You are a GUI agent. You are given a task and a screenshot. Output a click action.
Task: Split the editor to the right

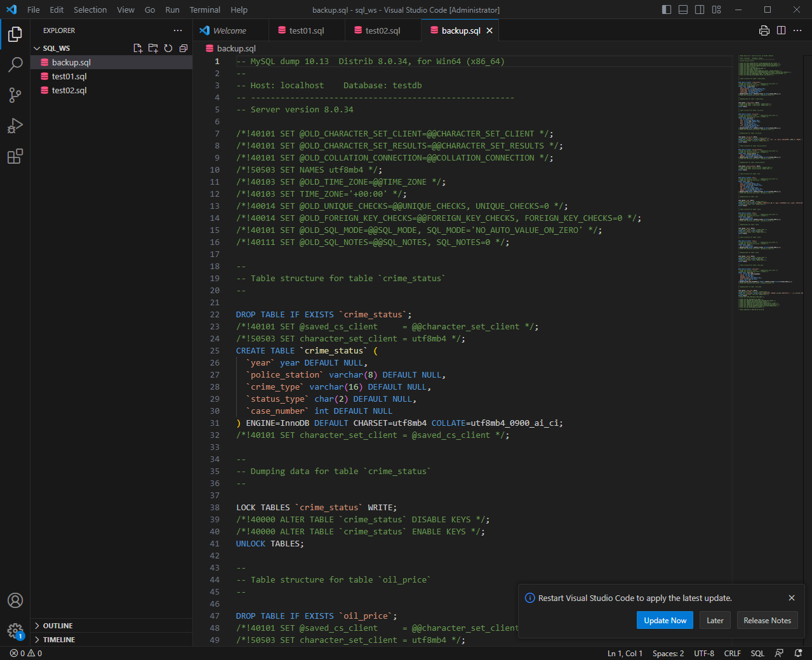(x=781, y=30)
